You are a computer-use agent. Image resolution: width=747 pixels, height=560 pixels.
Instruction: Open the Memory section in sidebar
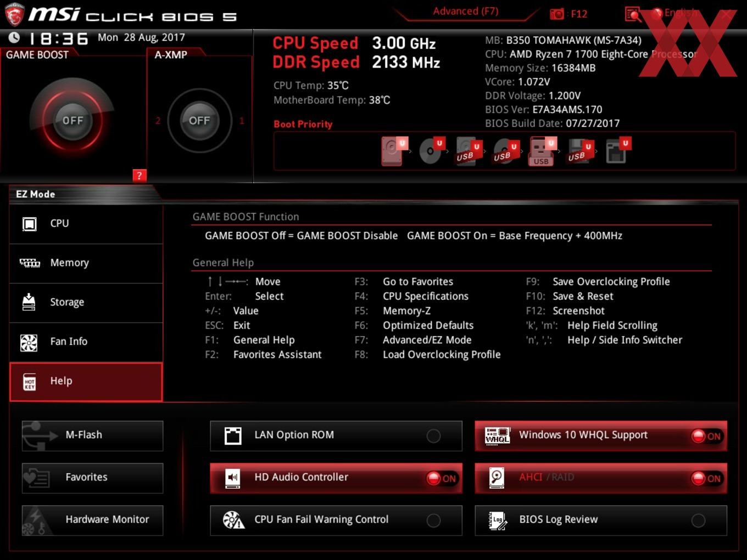point(86,263)
